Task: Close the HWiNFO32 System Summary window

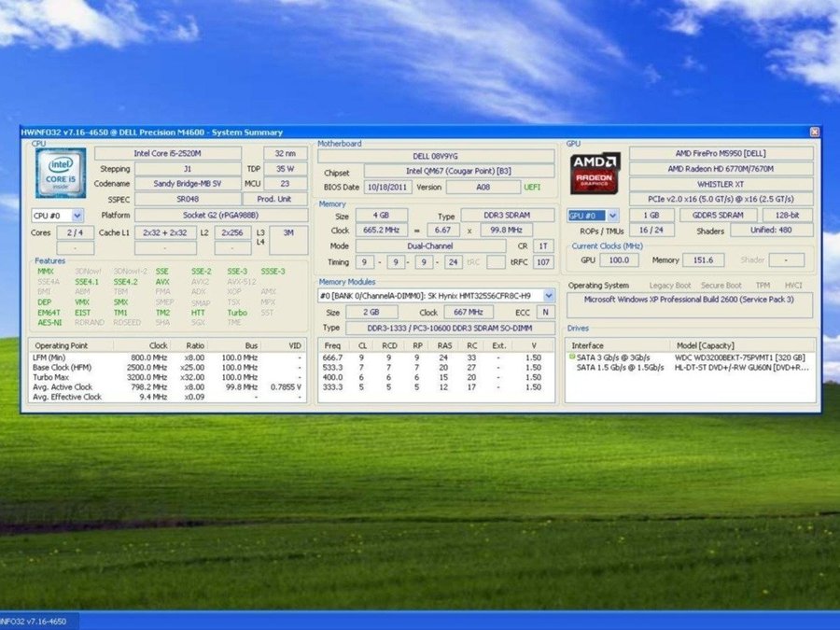Action: [814, 133]
